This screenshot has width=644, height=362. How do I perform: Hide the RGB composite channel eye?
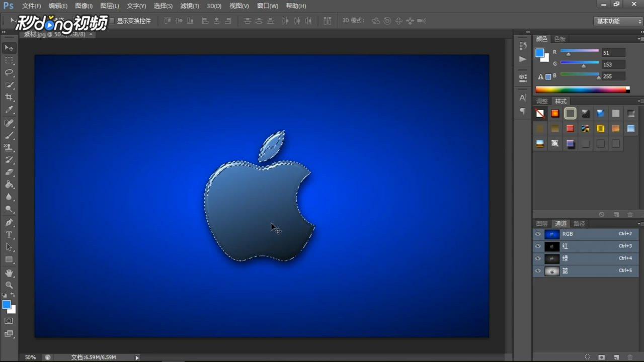pos(538,234)
